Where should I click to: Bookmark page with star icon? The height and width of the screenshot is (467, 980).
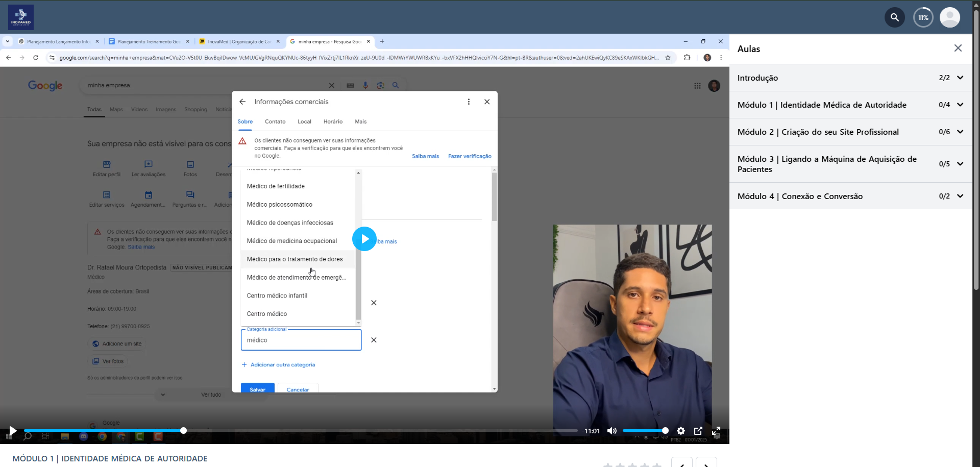point(668,58)
